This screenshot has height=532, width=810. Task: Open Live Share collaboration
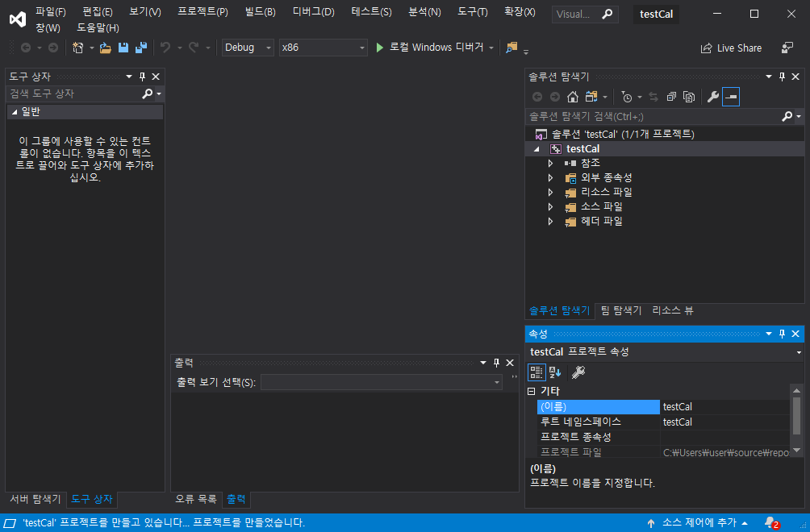click(731, 48)
